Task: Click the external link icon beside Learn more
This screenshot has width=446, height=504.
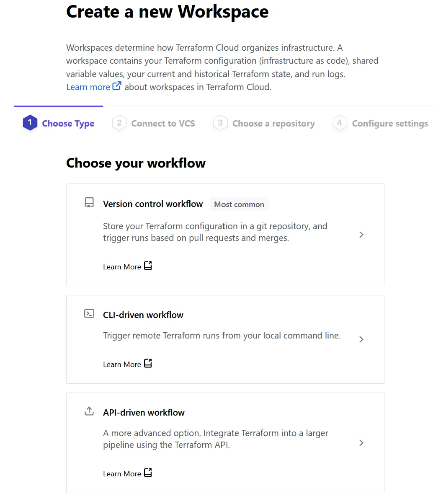Action: [116, 86]
